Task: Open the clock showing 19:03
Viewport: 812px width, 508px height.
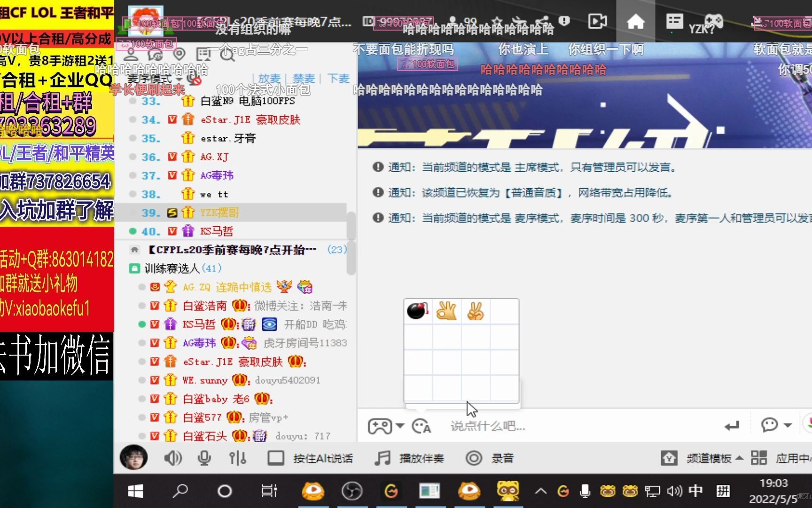Action: pos(774,483)
